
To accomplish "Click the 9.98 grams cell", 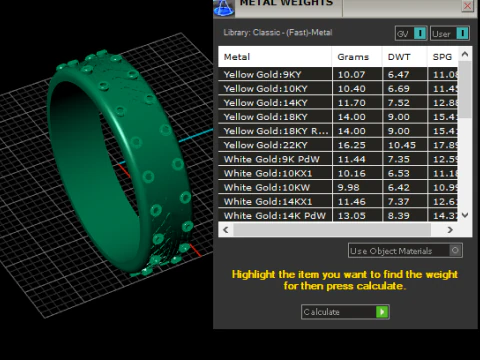I will 357,187.
